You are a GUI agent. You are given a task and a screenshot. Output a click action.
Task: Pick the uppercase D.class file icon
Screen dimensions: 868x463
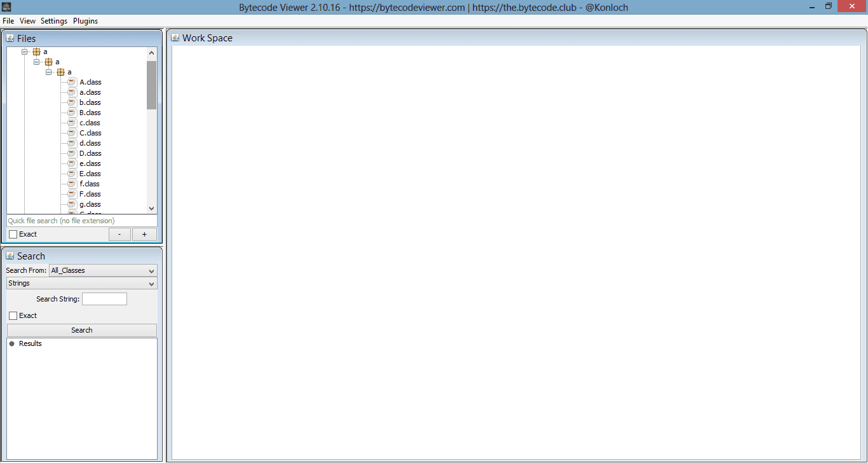[72, 153]
